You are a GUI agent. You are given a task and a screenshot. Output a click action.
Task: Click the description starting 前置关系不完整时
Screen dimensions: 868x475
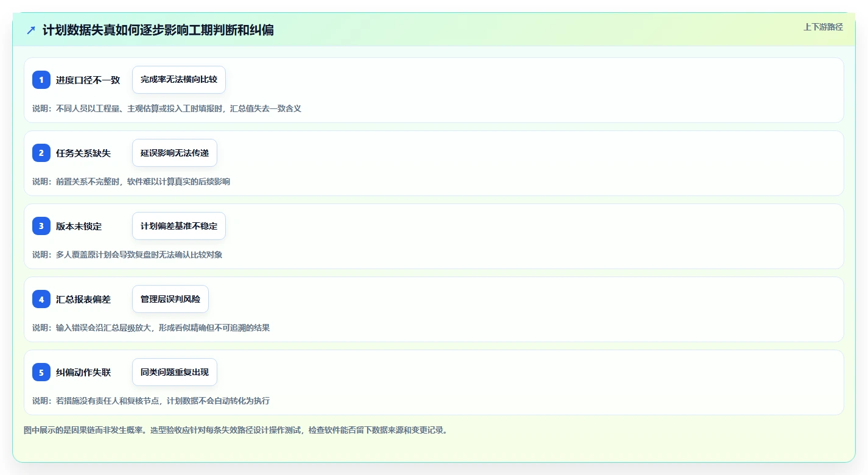[131, 181]
